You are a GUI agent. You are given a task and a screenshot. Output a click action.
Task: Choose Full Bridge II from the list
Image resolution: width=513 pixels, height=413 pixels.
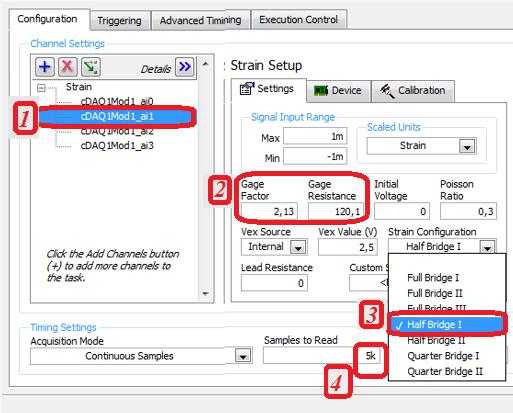(435, 293)
